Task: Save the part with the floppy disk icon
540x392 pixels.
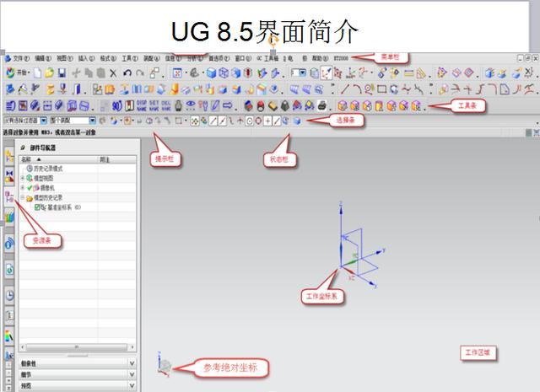Action: [x=62, y=72]
